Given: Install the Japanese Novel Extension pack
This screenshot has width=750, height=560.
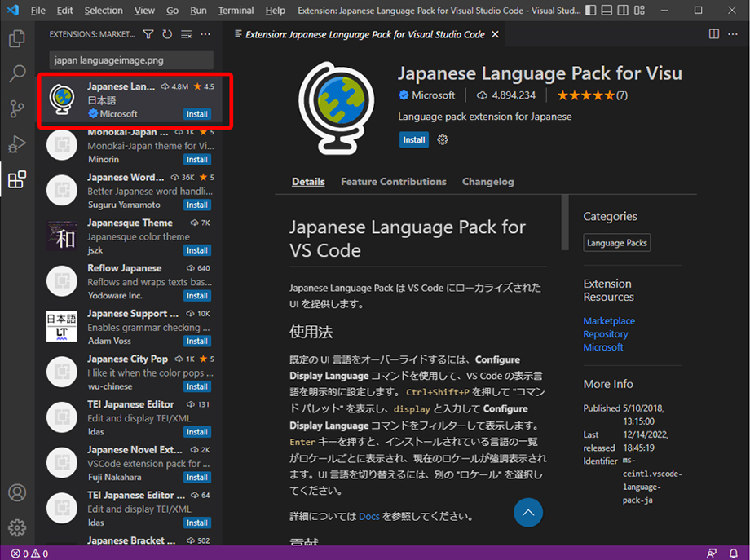Looking at the screenshot, I should [x=197, y=478].
